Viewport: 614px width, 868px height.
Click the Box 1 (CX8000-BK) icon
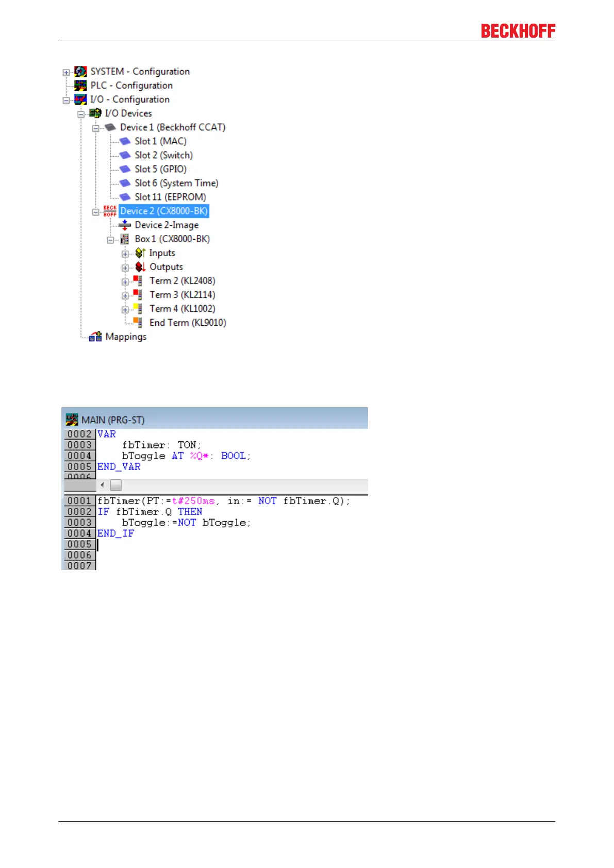click(x=125, y=239)
